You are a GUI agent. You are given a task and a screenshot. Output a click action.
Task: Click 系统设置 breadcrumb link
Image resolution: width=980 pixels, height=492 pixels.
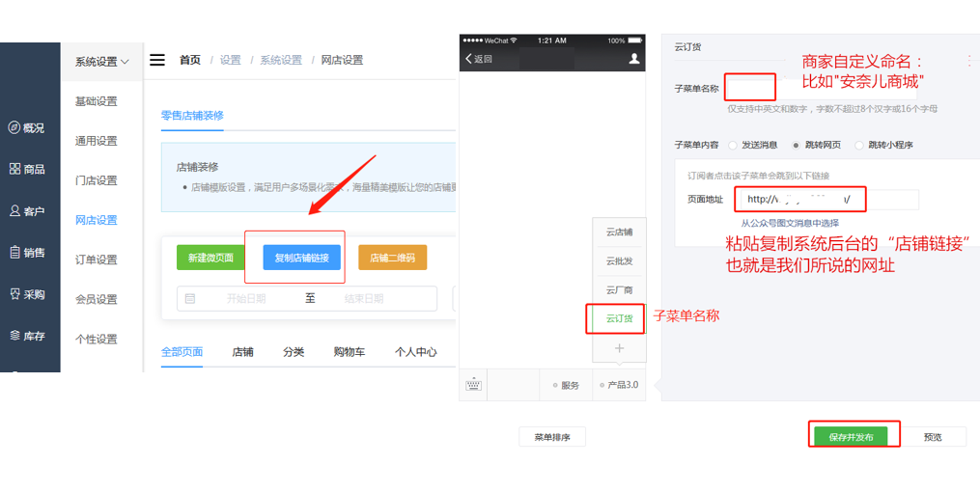[281, 60]
